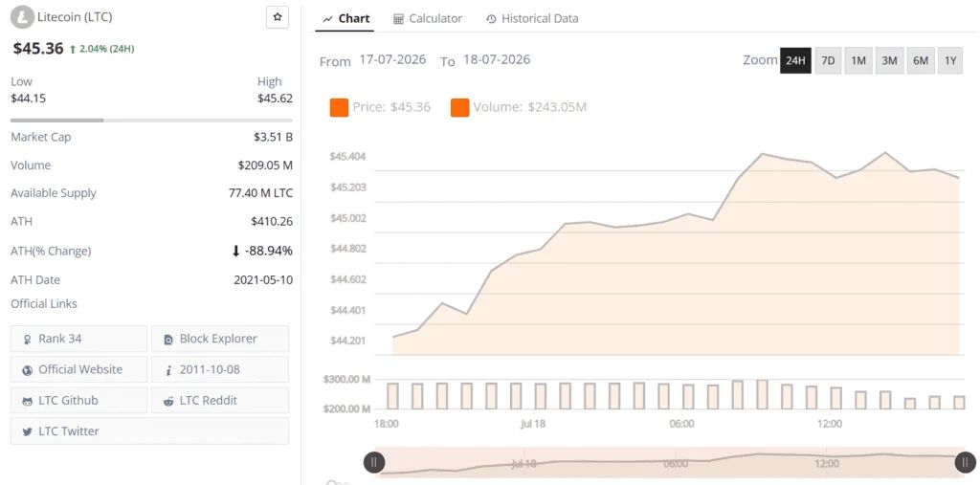The image size is (980, 485).
Task: Click the Volume value $209.05 M
Action: (265, 165)
